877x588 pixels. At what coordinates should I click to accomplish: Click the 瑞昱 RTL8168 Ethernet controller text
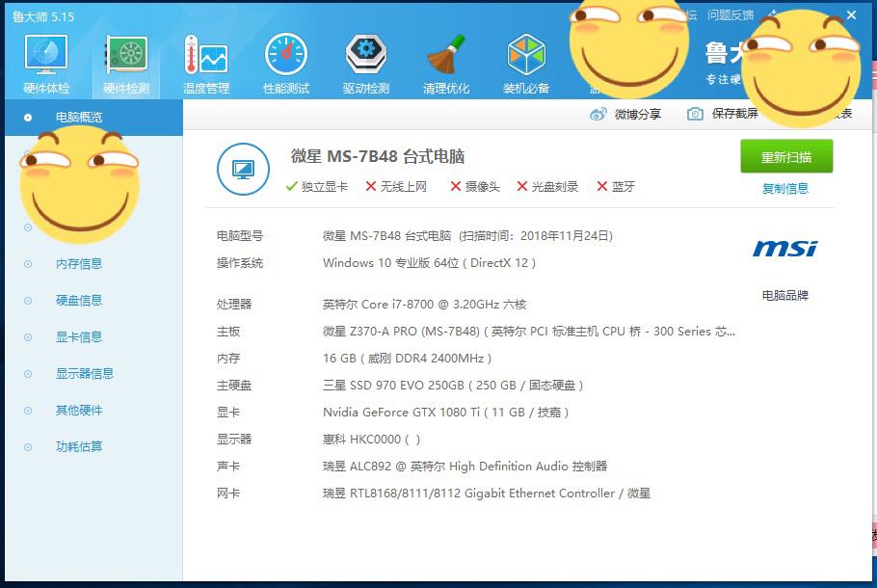(487, 493)
